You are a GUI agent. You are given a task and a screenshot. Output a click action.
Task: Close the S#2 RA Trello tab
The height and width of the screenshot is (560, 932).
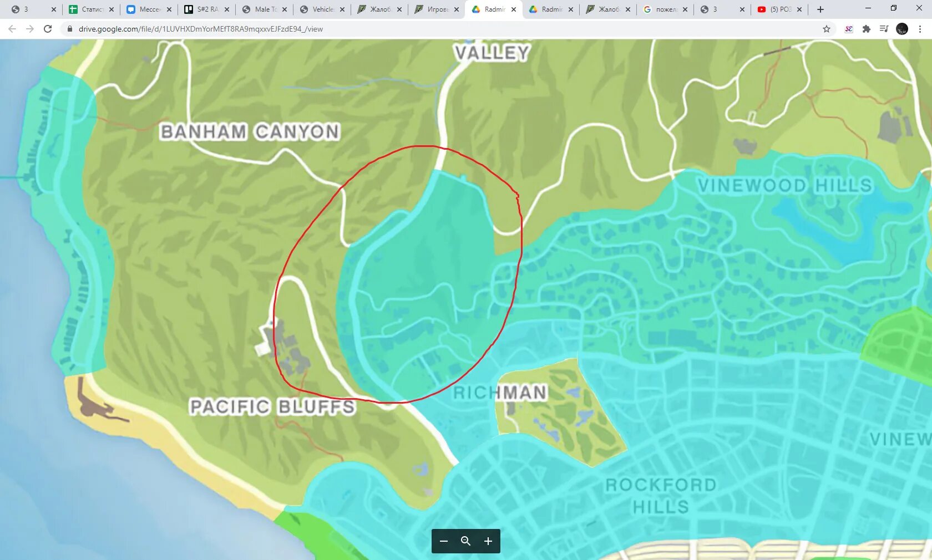coord(227,9)
